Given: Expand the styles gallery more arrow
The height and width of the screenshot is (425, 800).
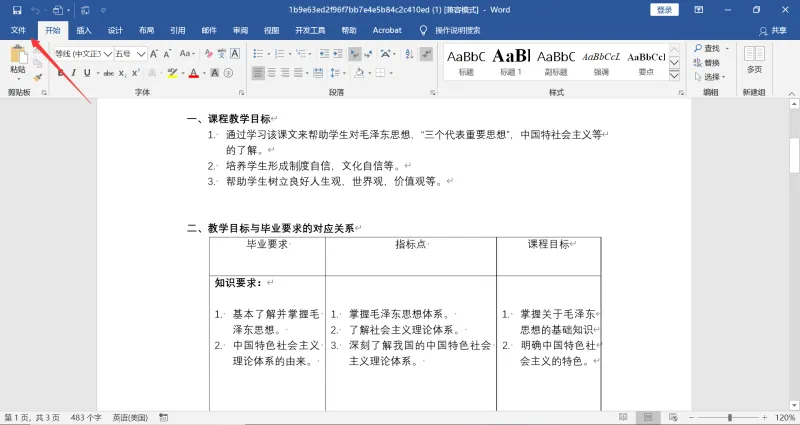Looking at the screenshot, I should click(674, 76).
